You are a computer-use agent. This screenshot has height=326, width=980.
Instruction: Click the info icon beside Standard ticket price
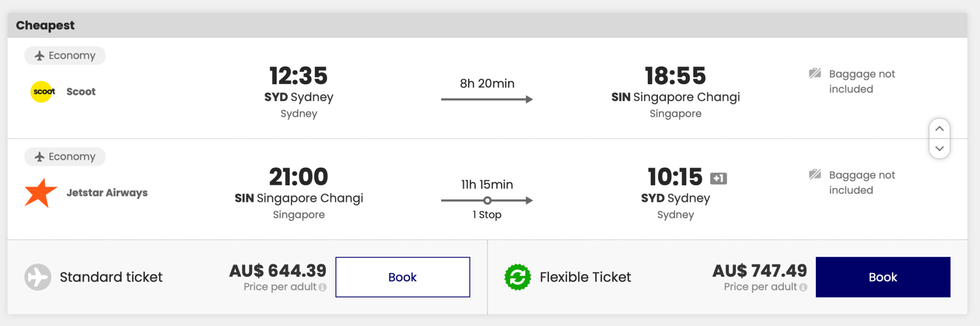click(x=323, y=288)
